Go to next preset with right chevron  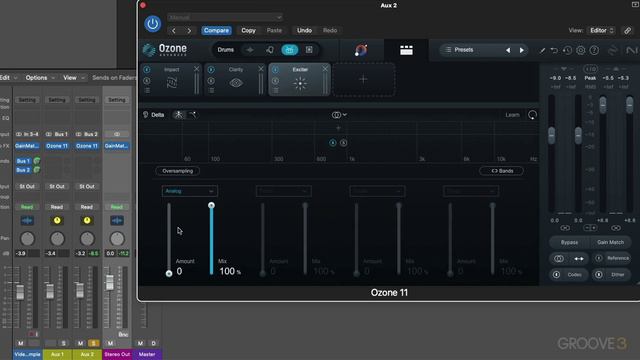(189, 31)
